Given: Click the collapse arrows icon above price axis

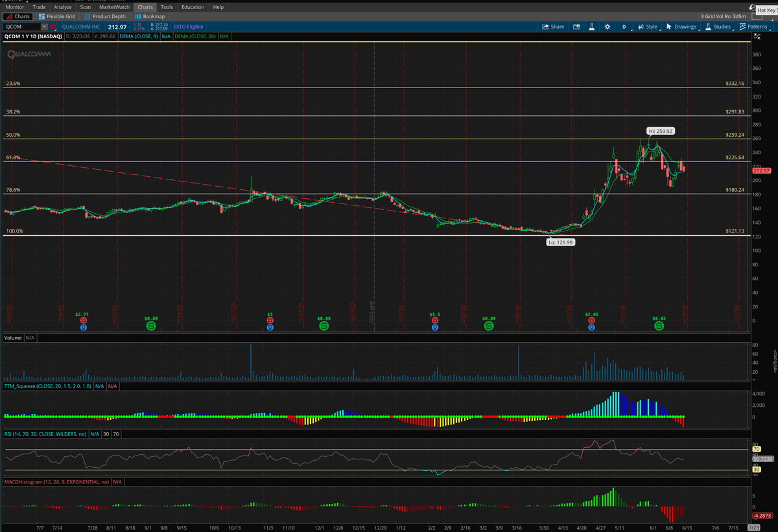Looking at the screenshot, I should pos(757,36).
